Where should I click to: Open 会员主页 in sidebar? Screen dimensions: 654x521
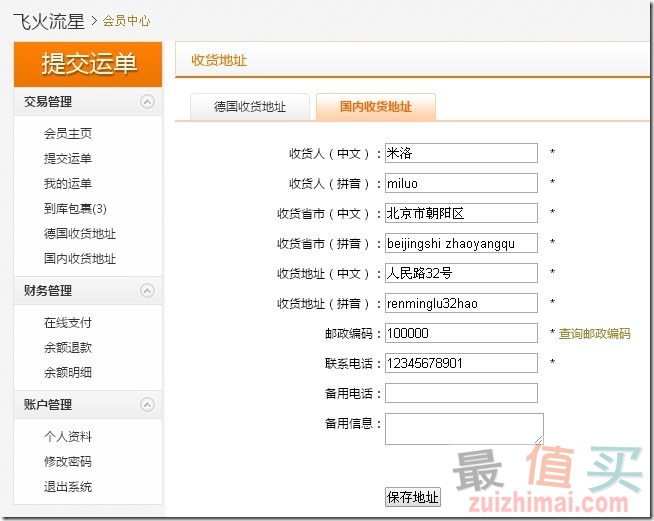point(68,133)
